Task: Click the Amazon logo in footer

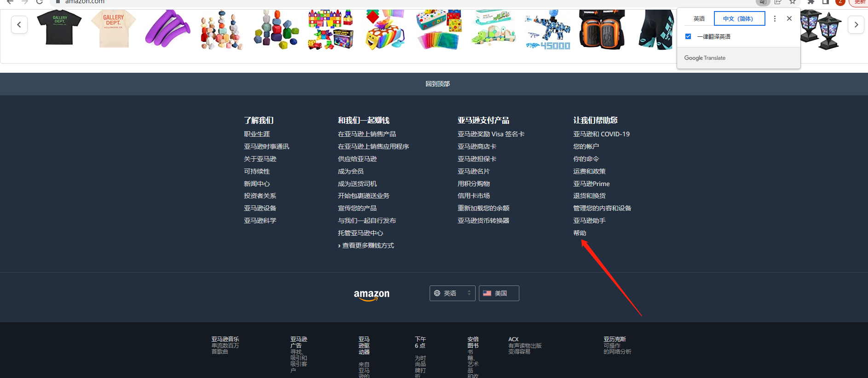Action: click(372, 295)
